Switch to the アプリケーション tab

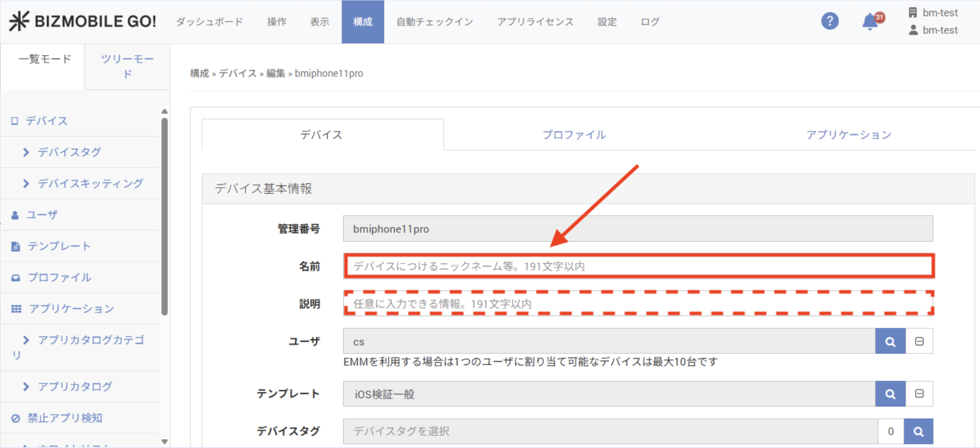[x=848, y=135]
